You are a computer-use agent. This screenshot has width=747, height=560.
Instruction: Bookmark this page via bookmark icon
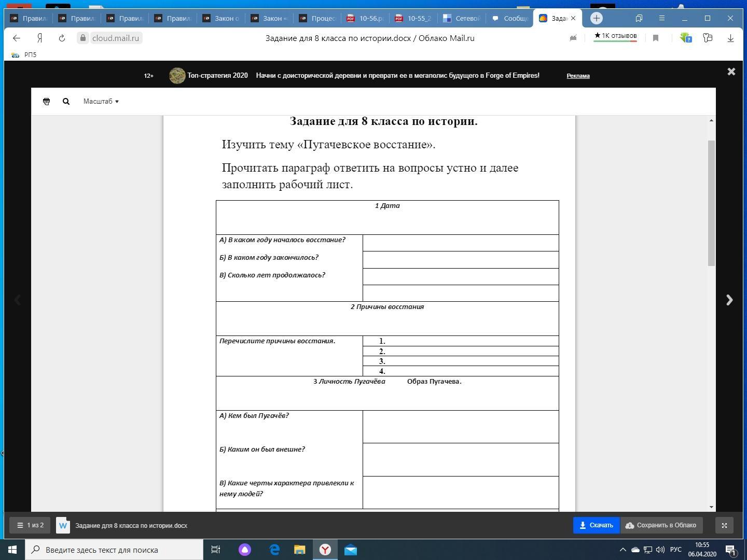tap(656, 38)
